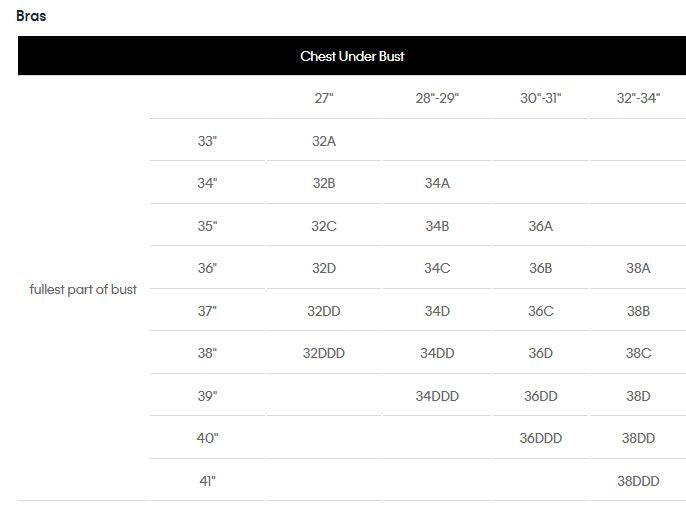Screen dimensions: 686x513
Task: Select the 36DDD size cell
Action: pyautogui.click(x=541, y=438)
